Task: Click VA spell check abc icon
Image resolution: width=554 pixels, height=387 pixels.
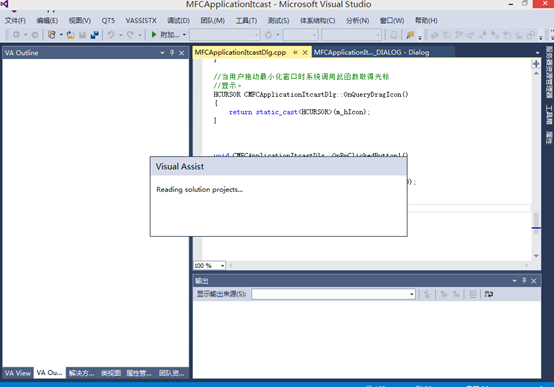Action: (519, 35)
